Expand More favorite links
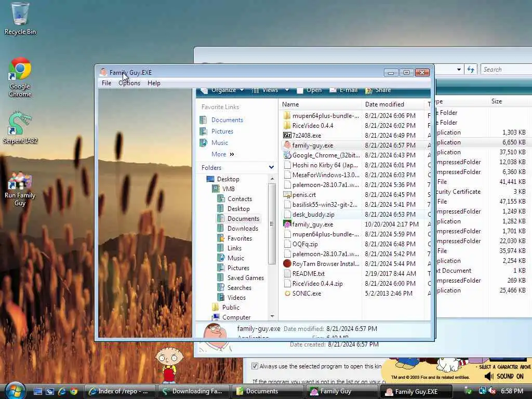The image size is (532, 399). [222, 154]
